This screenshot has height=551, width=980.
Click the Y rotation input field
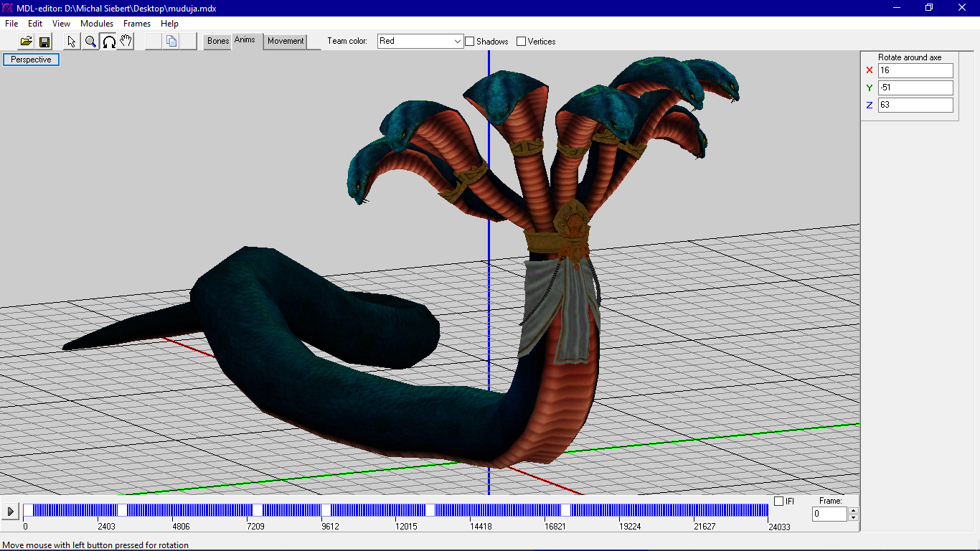pyautogui.click(x=915, y=88)
